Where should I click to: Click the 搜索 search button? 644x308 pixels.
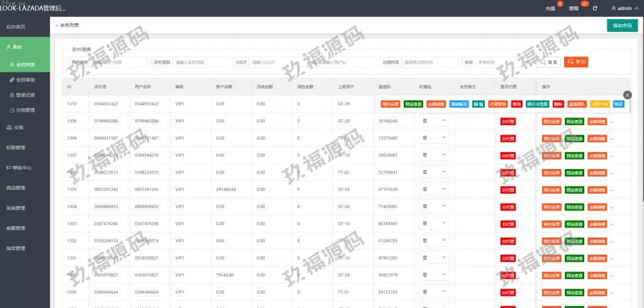click(x=549, y=62)
